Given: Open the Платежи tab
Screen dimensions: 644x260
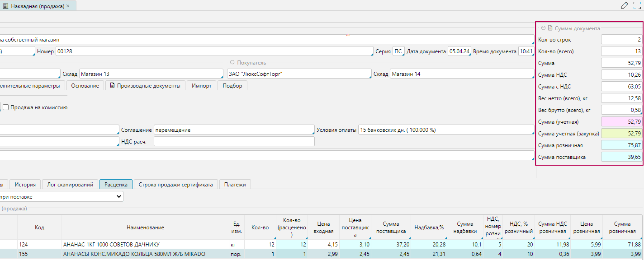Looking at the screenshot, I should point(235,184).
